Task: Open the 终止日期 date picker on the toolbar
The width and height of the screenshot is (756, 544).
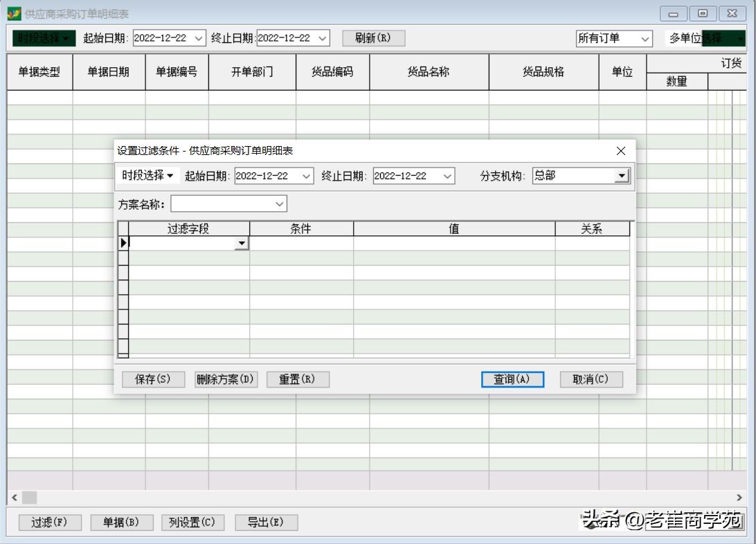Action: [324, 38]
